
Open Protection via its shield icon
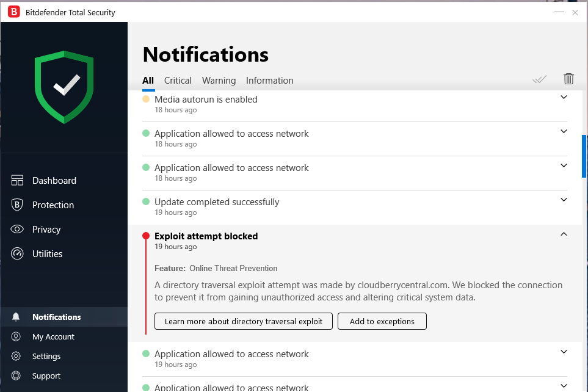(x=17, y=205)
